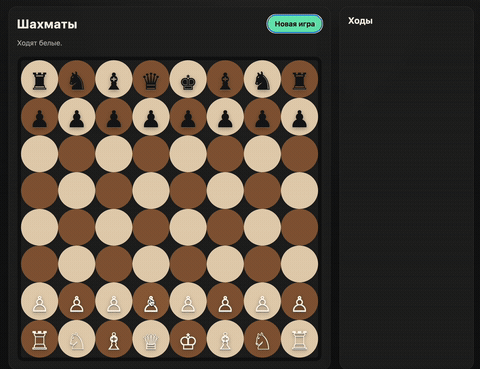Click the white knight on b1

pyautogui.click(x=77, y=339)
